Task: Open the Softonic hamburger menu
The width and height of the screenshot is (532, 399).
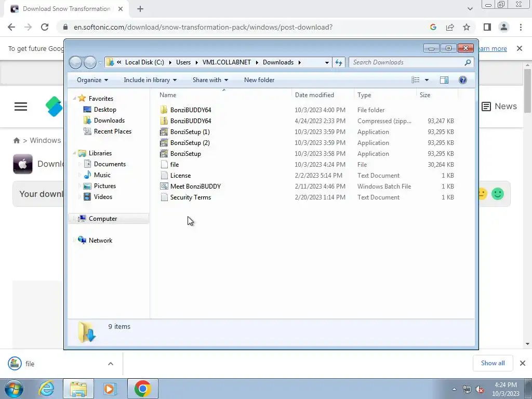Action: point(21,107)
